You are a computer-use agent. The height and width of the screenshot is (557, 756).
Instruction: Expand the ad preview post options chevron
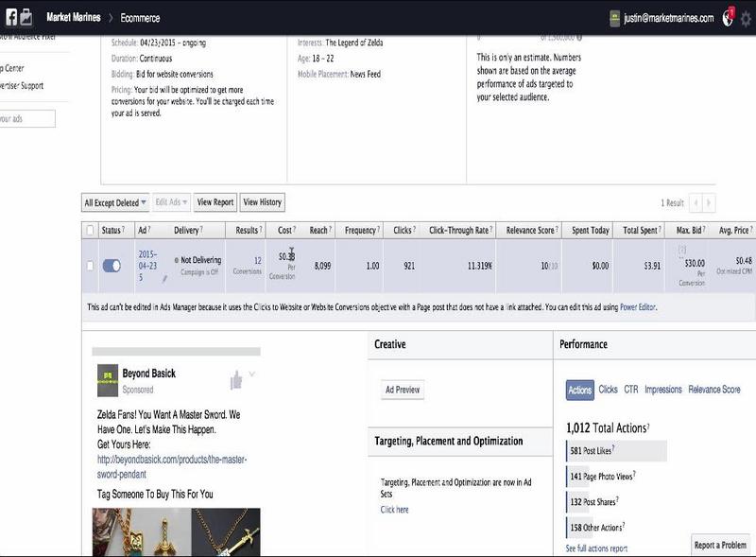coord(251,374)
